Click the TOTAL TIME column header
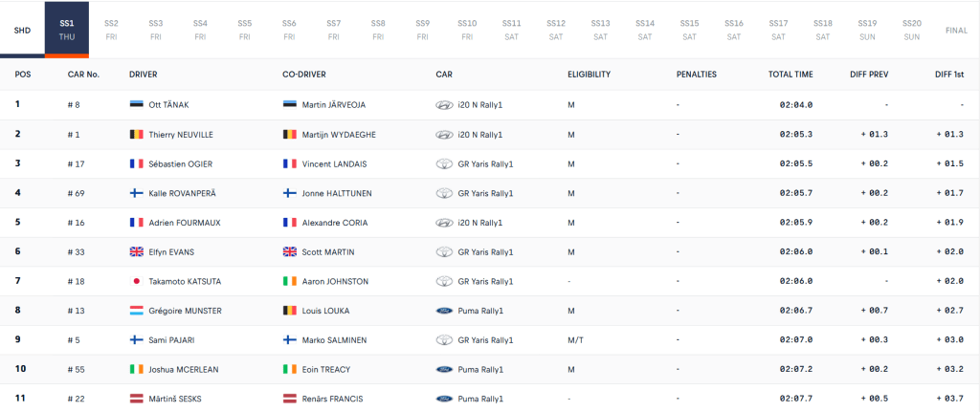This screenshot has height=412, width=980. [x=790, y=74]
